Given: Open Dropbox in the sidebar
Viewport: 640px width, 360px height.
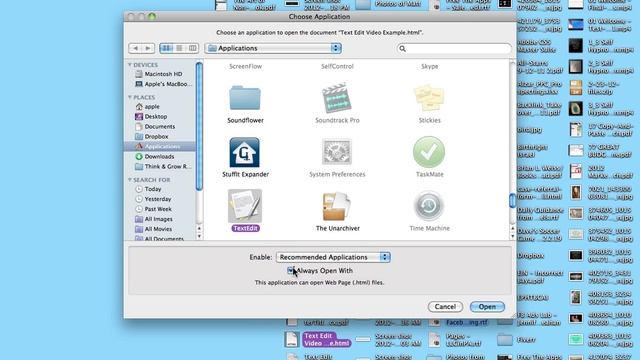Looking at the screenshot, I should coord(151,136).
